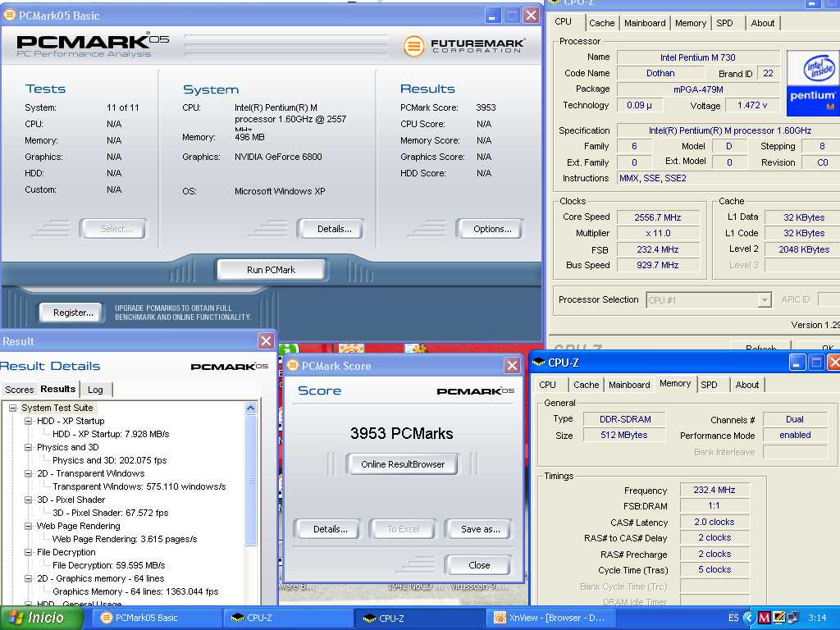The height and width of the screenshot is (630, 840).
Task: Close the Result Details window
Action: pos(267,340)
